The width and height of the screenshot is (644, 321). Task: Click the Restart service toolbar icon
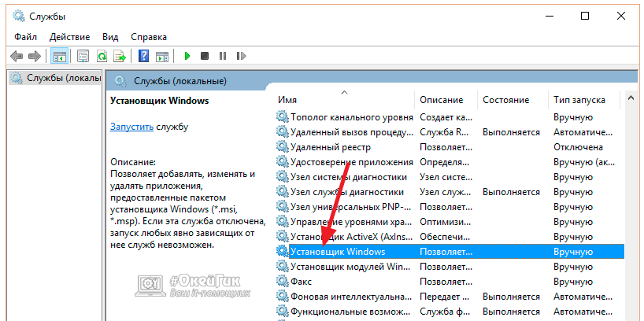tap(241, 56)
